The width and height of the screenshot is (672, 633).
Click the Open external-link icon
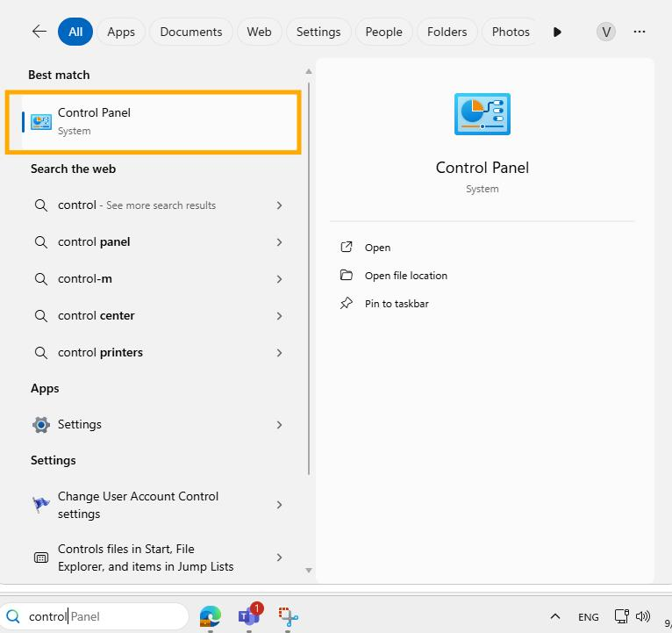point(347,247)
